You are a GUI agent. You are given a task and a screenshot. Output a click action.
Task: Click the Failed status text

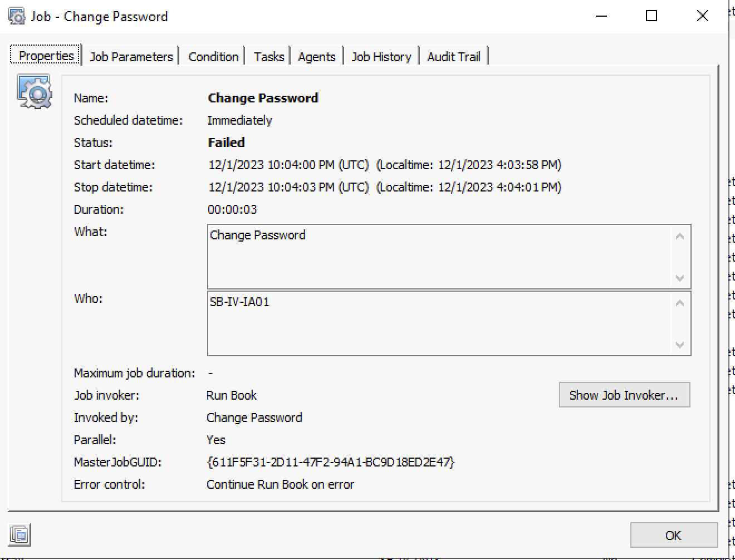[x=226, y=143]
